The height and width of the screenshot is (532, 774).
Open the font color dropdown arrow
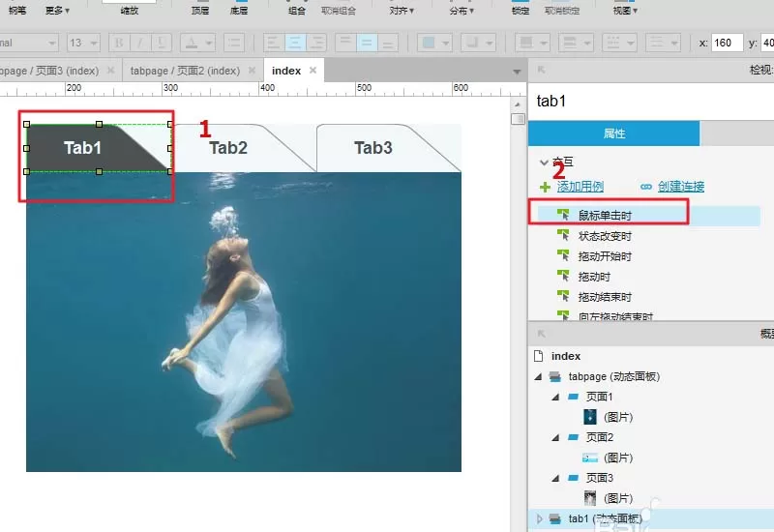(208, 43)
